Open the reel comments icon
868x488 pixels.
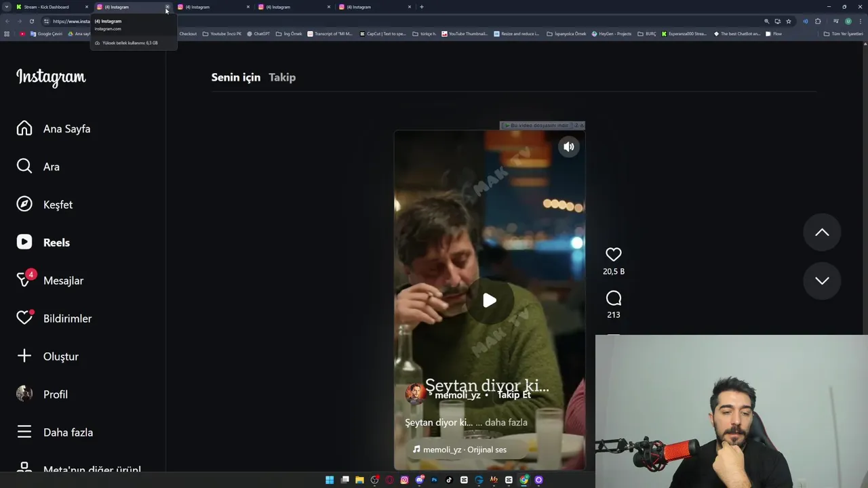click(614, 298)
